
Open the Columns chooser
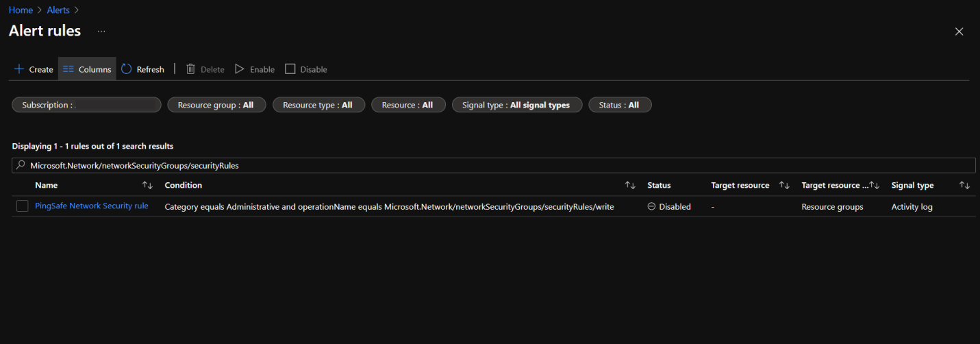[x=87, y=69]
